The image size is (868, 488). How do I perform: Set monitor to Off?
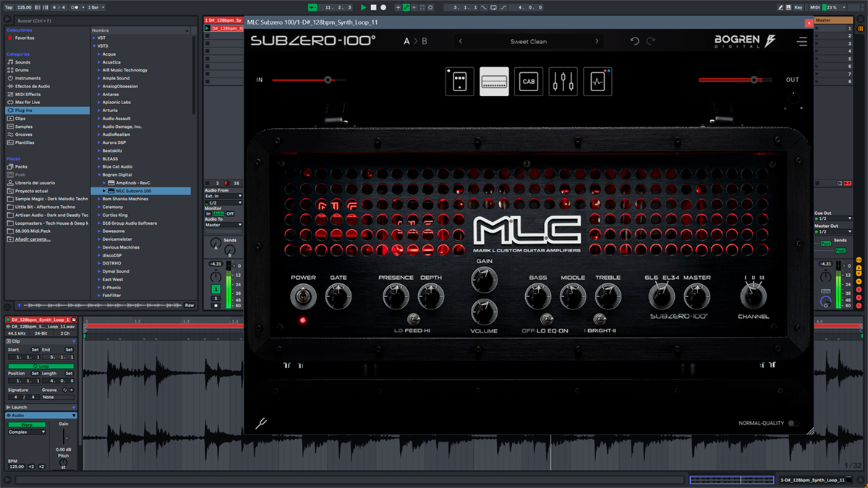[x=230, y=214]
